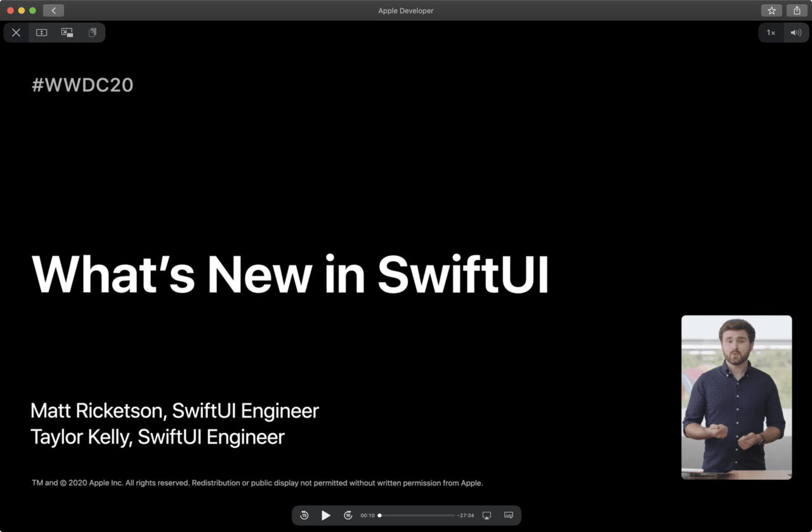Open the share menu in title bar
812x532 pixels.
point(797,10)
